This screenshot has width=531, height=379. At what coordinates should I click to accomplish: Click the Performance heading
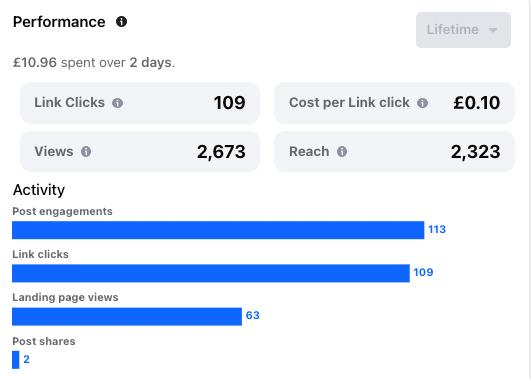pyautogui.click(x=59, y=22)
